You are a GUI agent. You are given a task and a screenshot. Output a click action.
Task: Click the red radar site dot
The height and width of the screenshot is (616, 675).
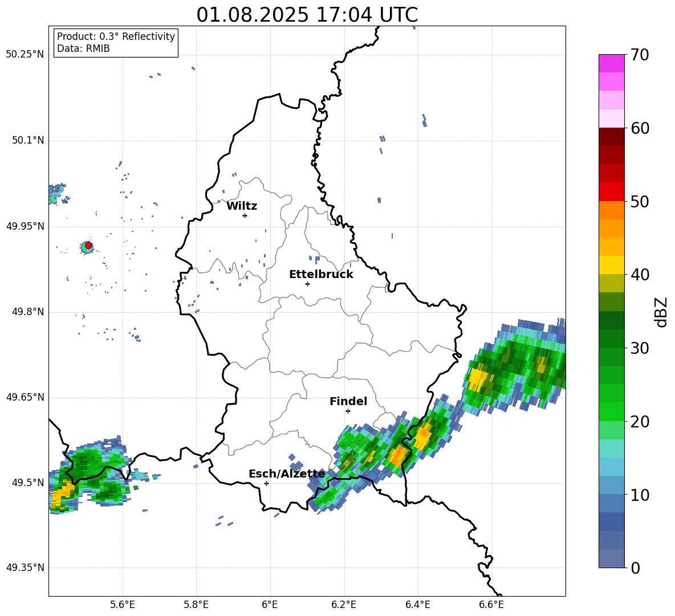pyautogui.click(x=88, y=246)
